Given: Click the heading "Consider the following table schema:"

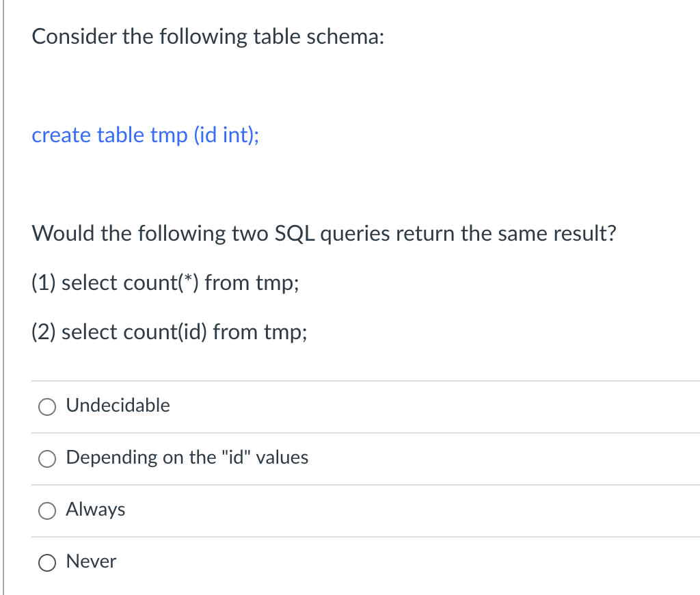Looking at the screenshot, I should point(208,36).
